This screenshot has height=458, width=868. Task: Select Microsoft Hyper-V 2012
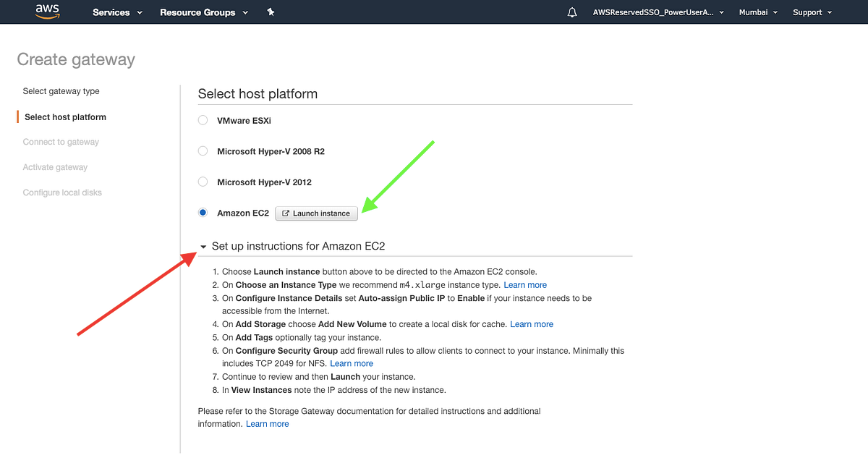tap(203, 182)
